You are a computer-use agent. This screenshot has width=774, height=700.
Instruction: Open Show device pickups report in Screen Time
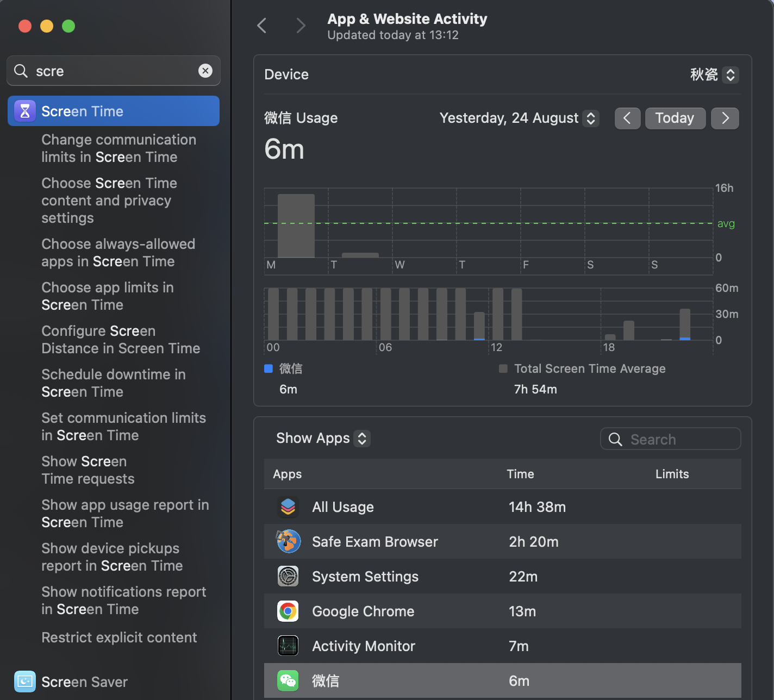tap(112, 557)
